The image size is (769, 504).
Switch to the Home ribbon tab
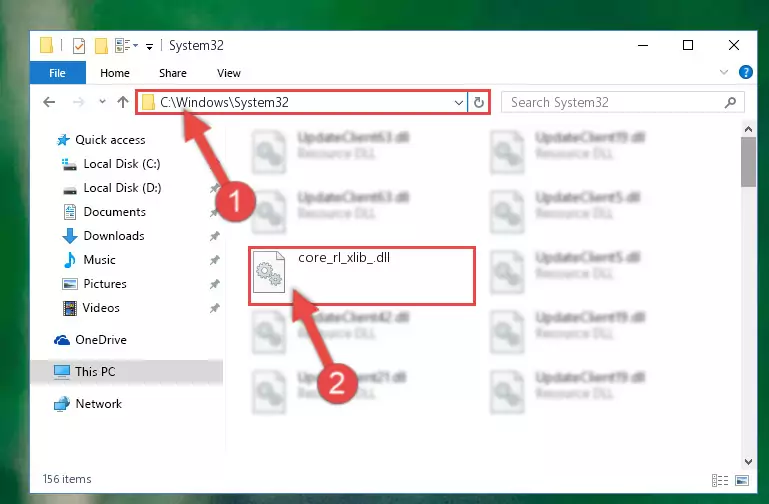(x=115, y=73)
